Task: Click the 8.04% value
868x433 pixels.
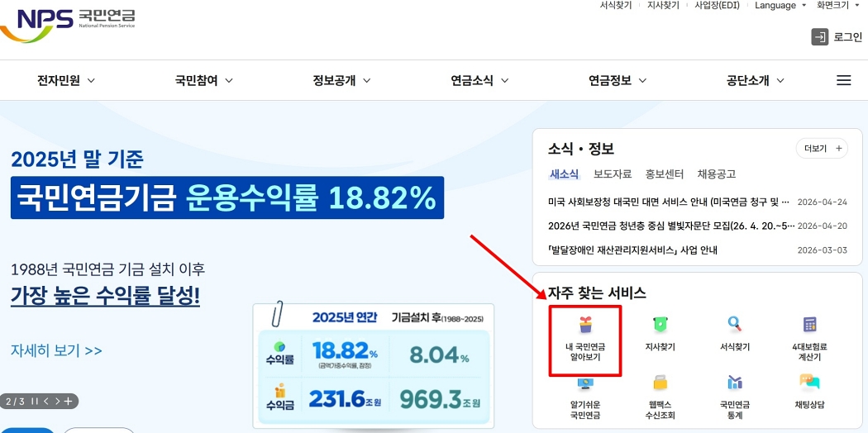Action: tap(439, 354)
